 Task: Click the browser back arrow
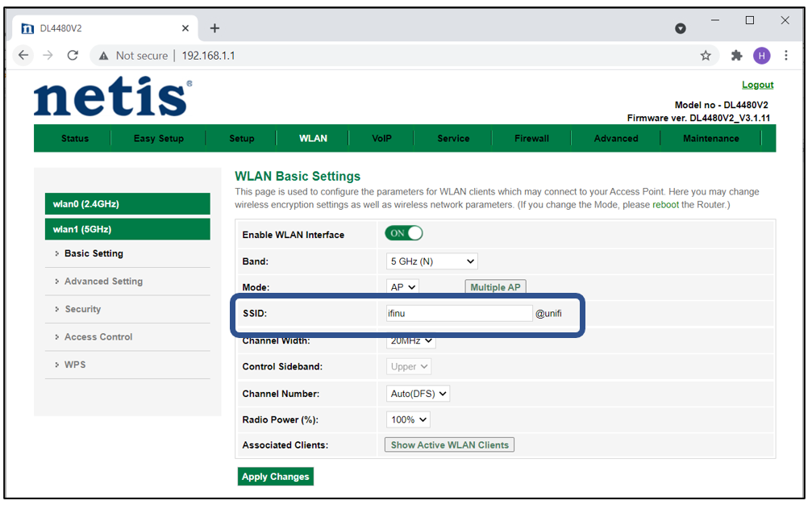click(23, 55)
